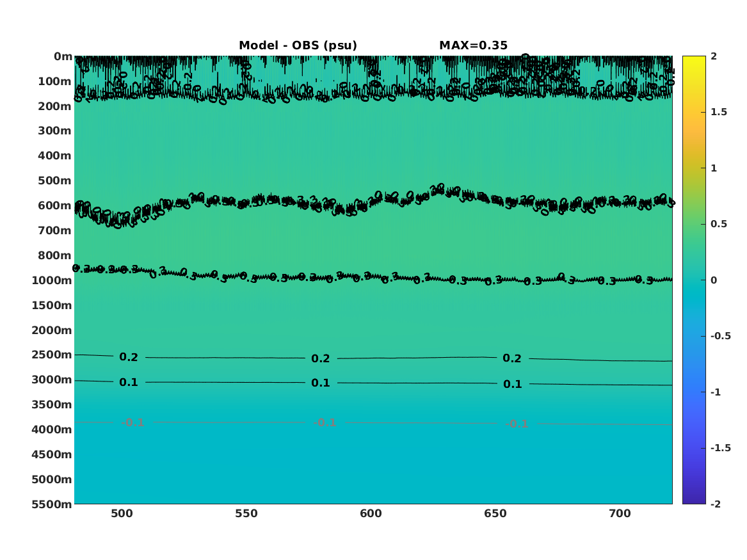Click the yellow top of the colorbar
This screenshot has height=560, width=747.
coord(694,60)
